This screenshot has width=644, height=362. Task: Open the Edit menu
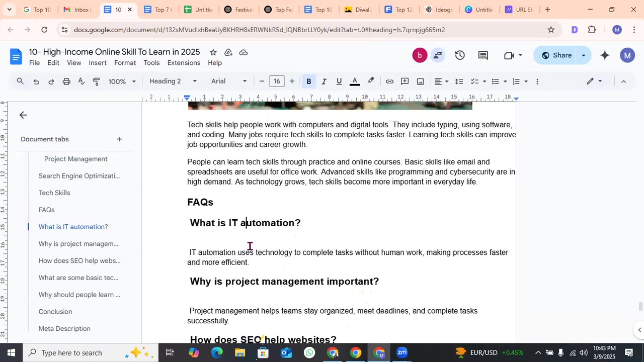coord(53,63)
